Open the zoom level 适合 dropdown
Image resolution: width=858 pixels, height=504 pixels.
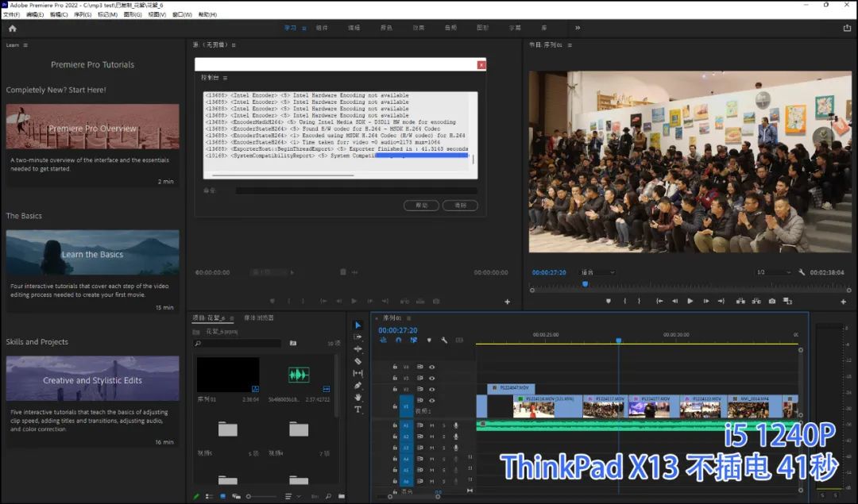coord(596,272)
